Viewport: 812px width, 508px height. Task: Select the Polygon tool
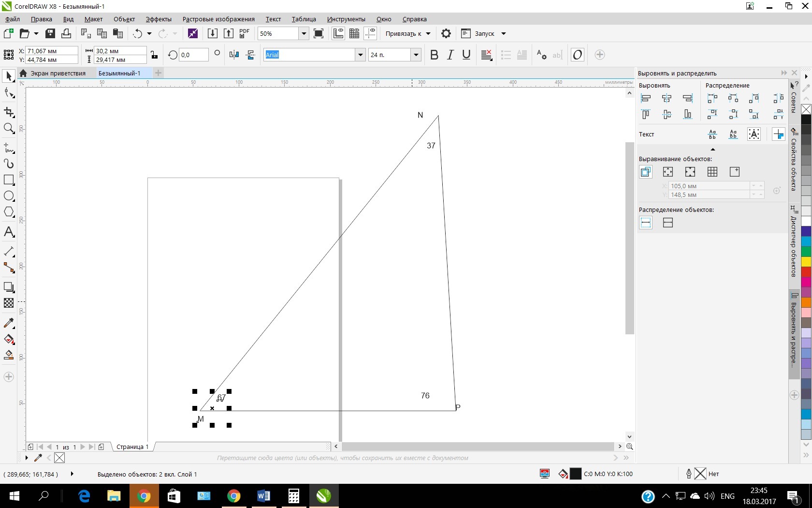[9, 212]
